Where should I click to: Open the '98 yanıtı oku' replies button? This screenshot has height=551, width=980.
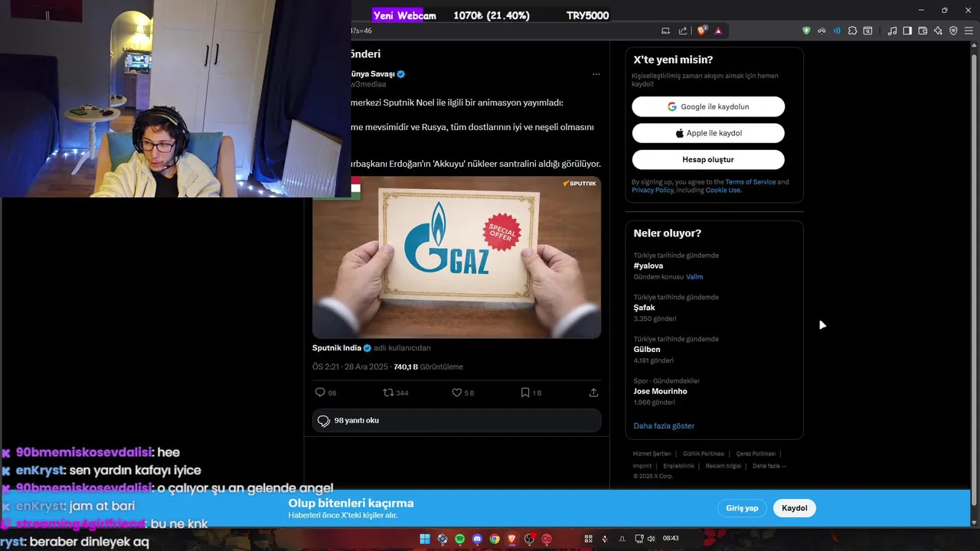(456, 421)
